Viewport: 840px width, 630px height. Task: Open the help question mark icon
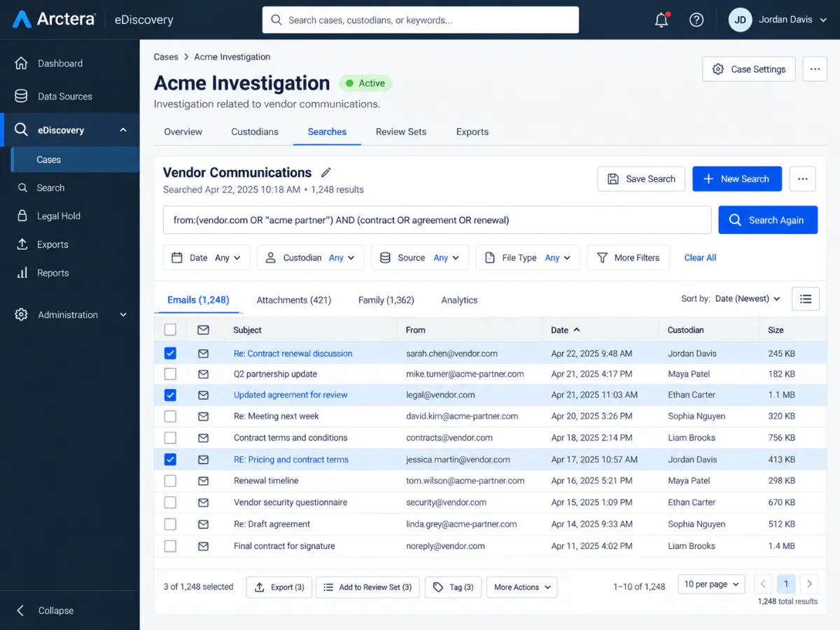pos(696,20)
